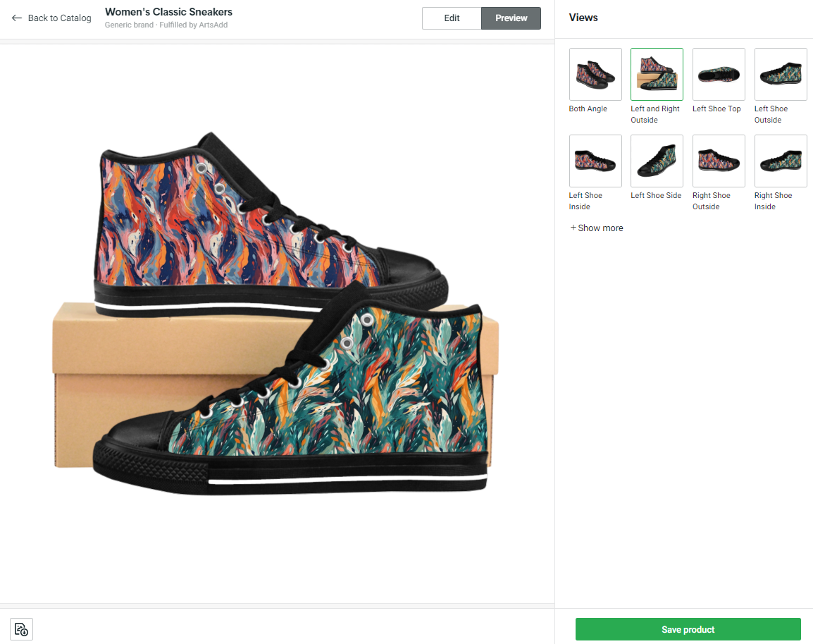
Task: Click the large sneaker preview image
Action: (278, 317)
